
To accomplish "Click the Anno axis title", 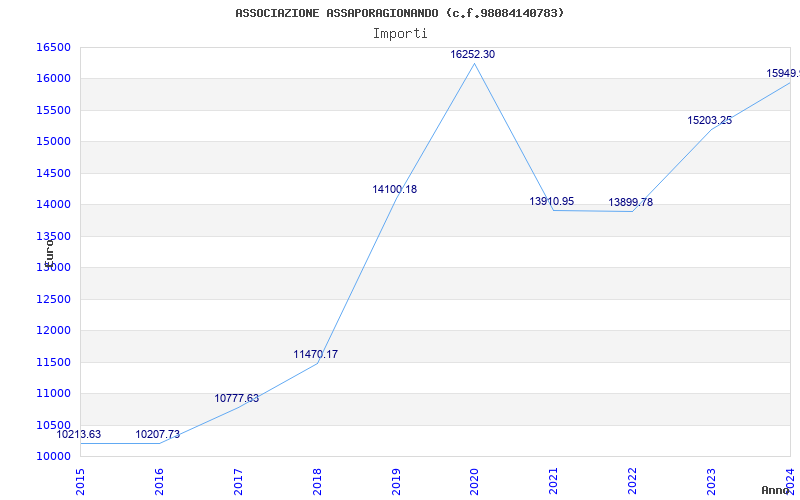I will click(x=775, y=490).
